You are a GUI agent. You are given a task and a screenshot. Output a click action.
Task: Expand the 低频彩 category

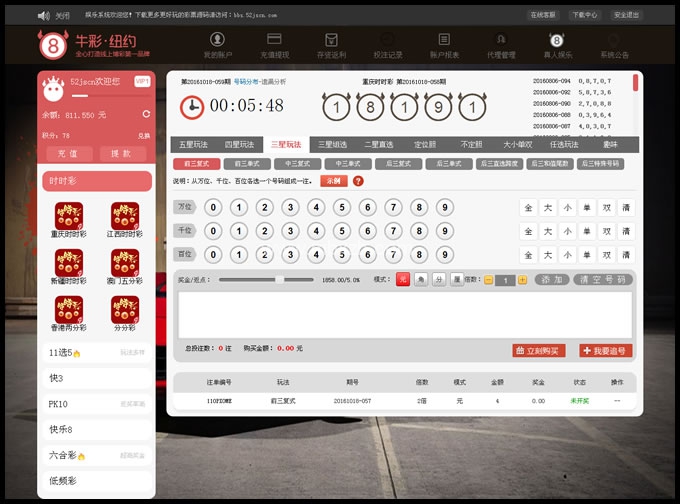[97, 481]
